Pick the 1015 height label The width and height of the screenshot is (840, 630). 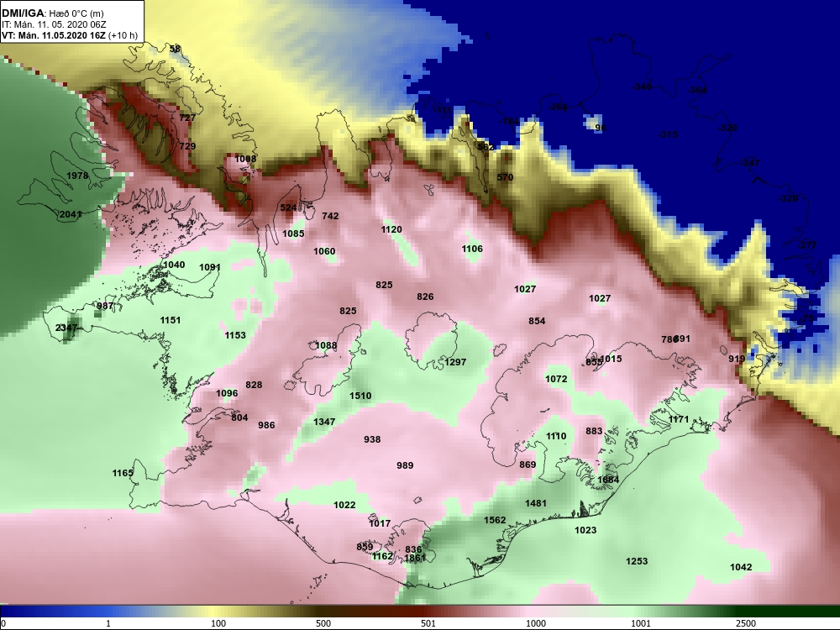click(612, 359)
